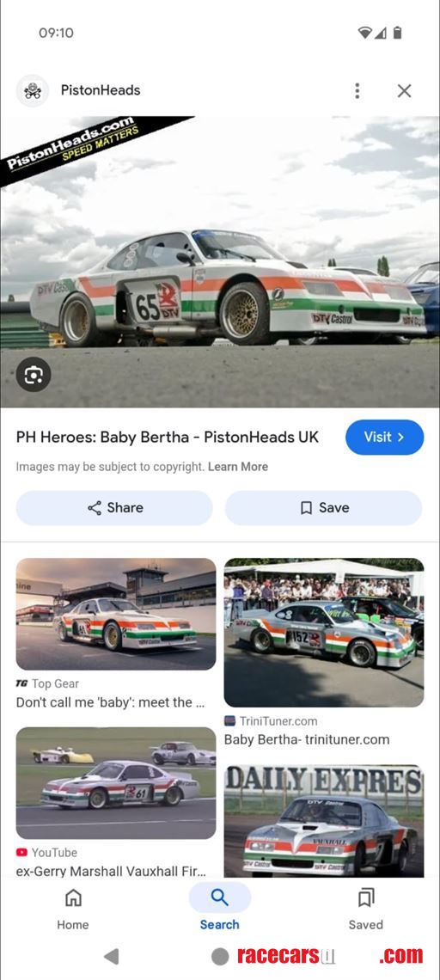Tap the Android home circle button

coord(220,956)
